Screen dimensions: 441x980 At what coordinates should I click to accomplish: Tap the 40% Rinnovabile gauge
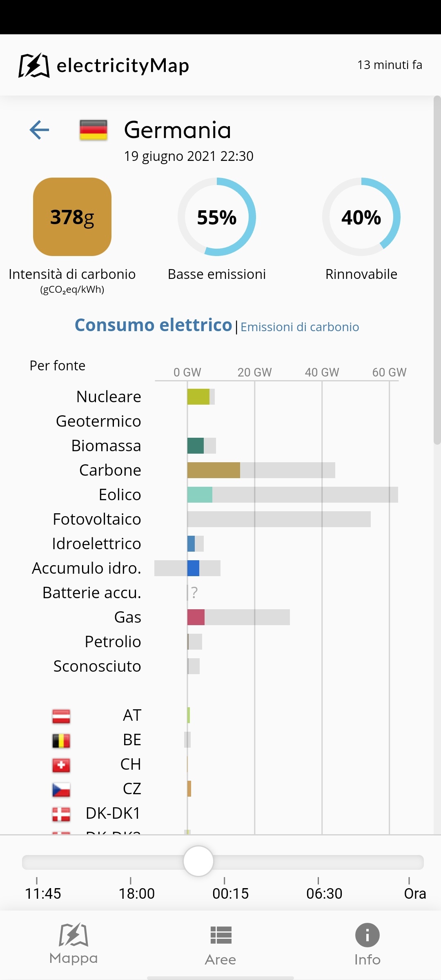[x=361, y=217]
